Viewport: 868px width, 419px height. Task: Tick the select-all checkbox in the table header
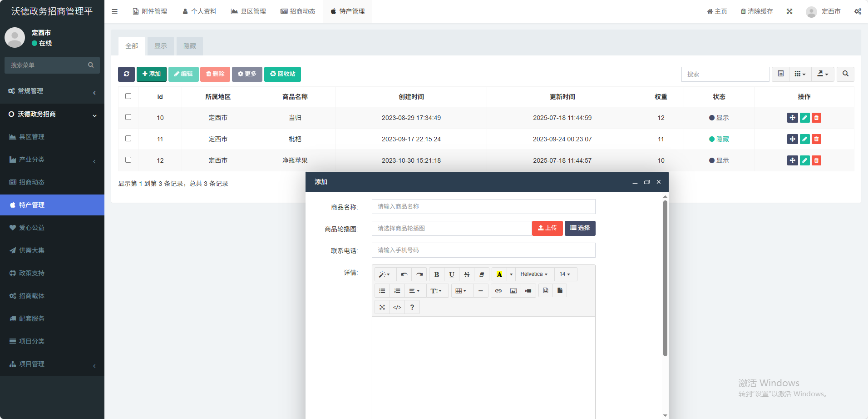[128, 96]
